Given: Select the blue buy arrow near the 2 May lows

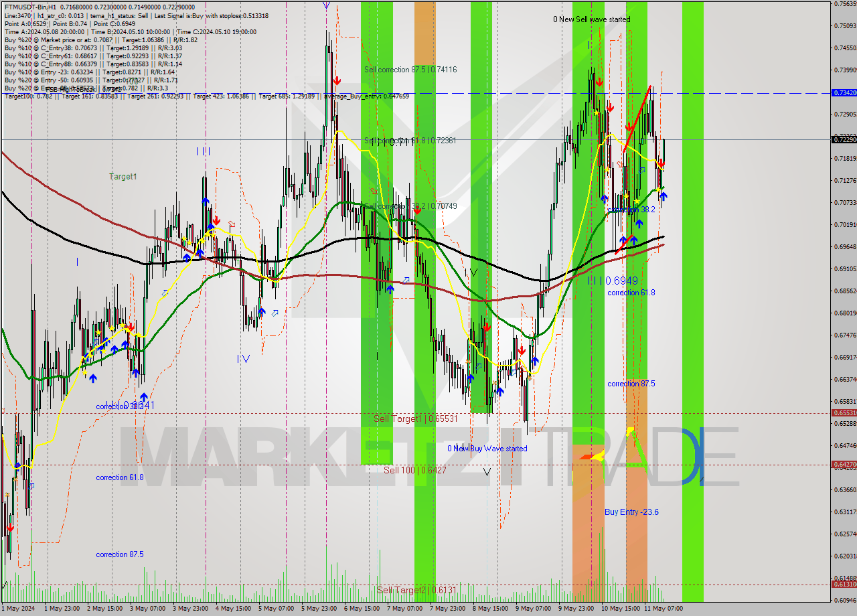Looking at the screenshot, I should (x=93, y=378).
